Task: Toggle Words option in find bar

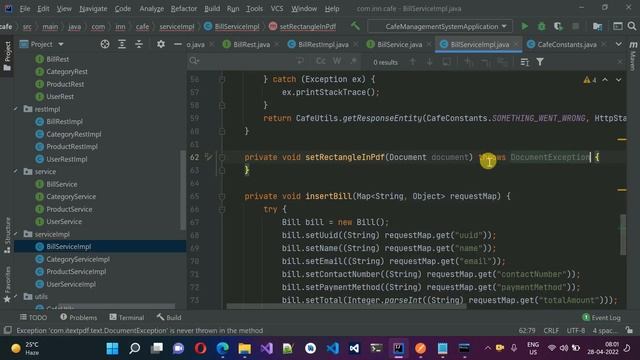Action: (337, 61)
